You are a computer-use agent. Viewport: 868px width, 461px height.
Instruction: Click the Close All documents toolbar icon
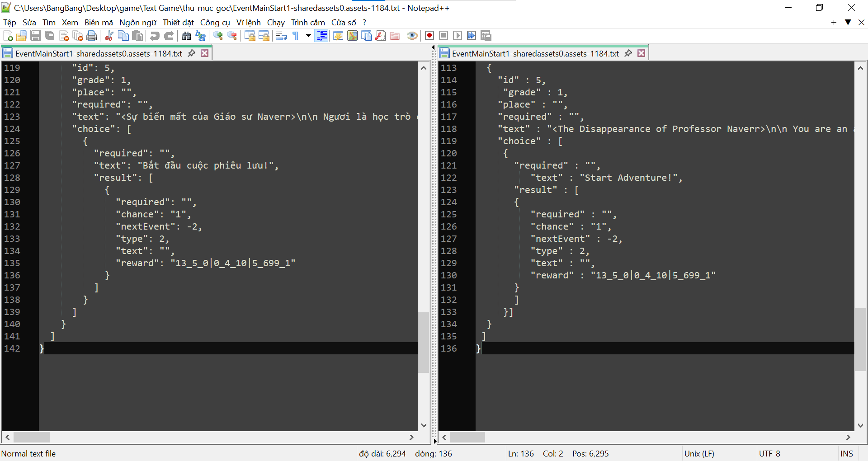(x=78, y=36)
